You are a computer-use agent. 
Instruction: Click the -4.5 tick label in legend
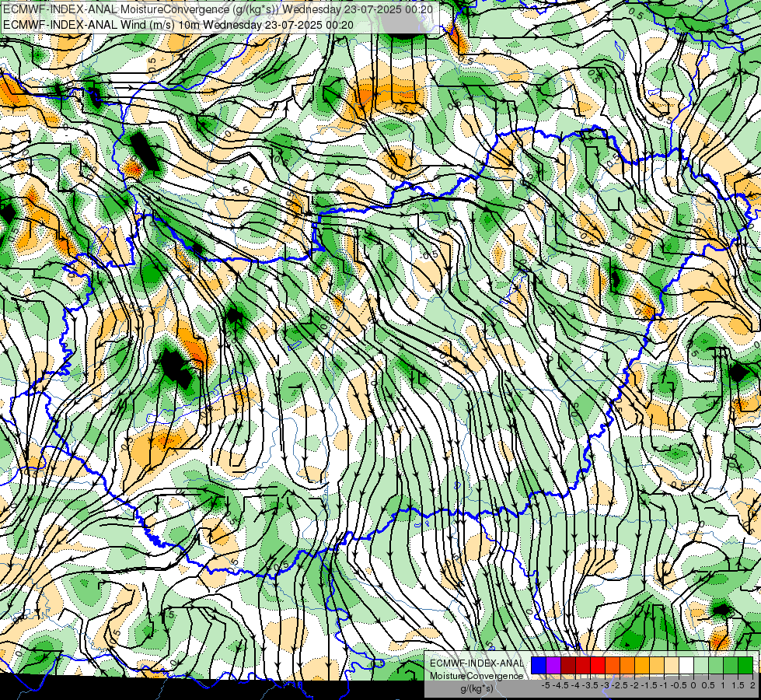[560, 685]
